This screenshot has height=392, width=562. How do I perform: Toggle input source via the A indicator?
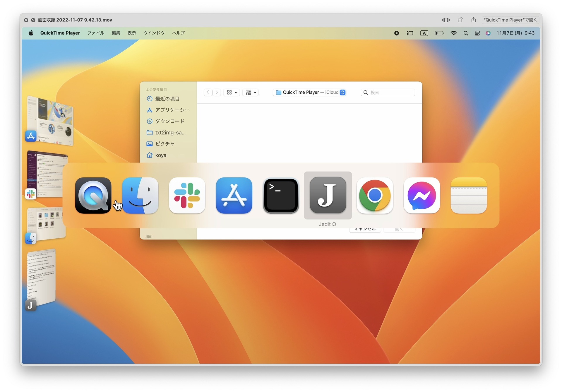(x=424, y=33)
